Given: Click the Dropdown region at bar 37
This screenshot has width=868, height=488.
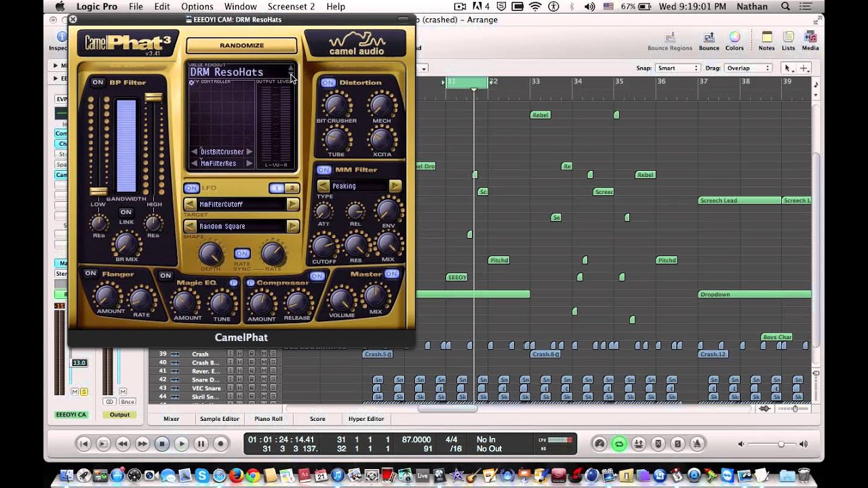Looking at the screenshot, I should pyautogui.click(x=755, y=294).
